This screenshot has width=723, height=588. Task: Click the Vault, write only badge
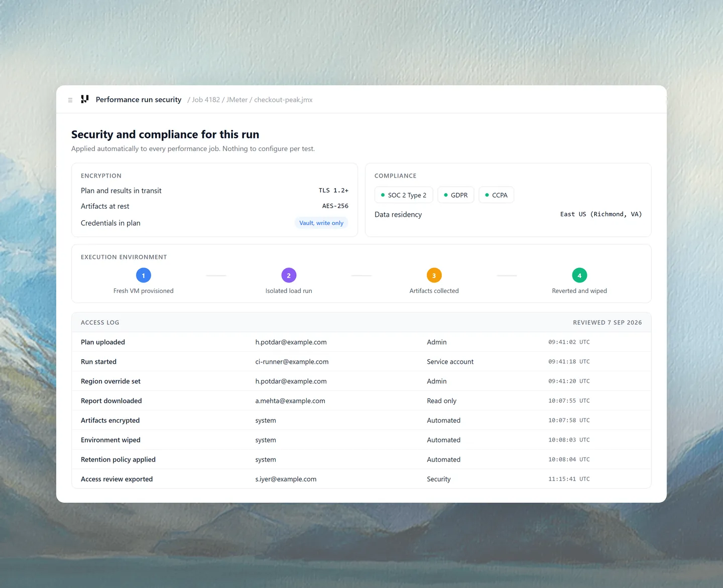321,223
